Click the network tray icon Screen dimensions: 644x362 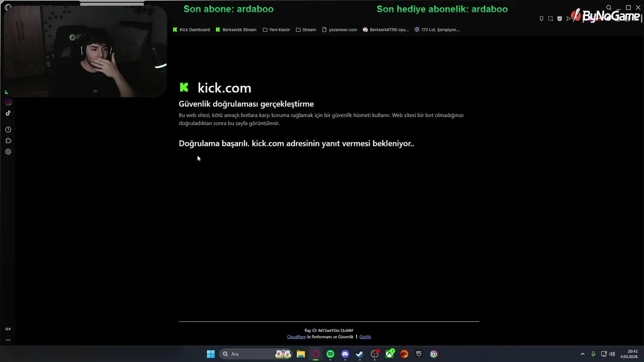pyautogui.click(x=604, y=354)
